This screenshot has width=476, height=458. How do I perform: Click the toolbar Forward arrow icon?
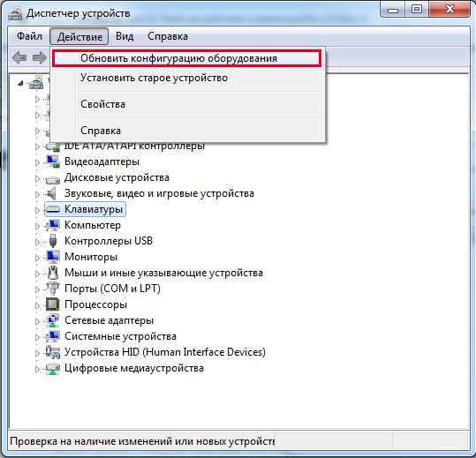click(40, 57)
